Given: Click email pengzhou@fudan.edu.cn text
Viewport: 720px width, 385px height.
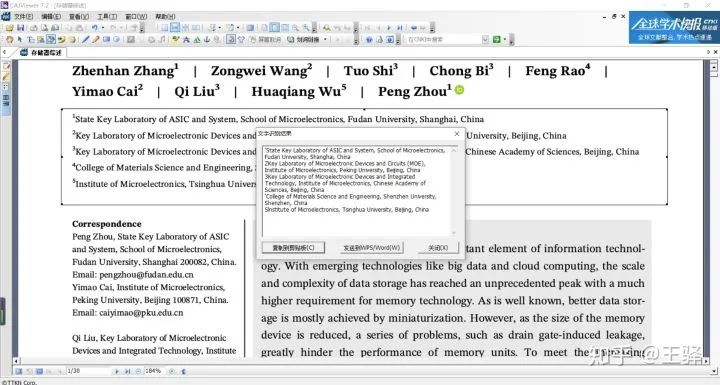Looking at the screenshot, I should click(x=146, y=275).
